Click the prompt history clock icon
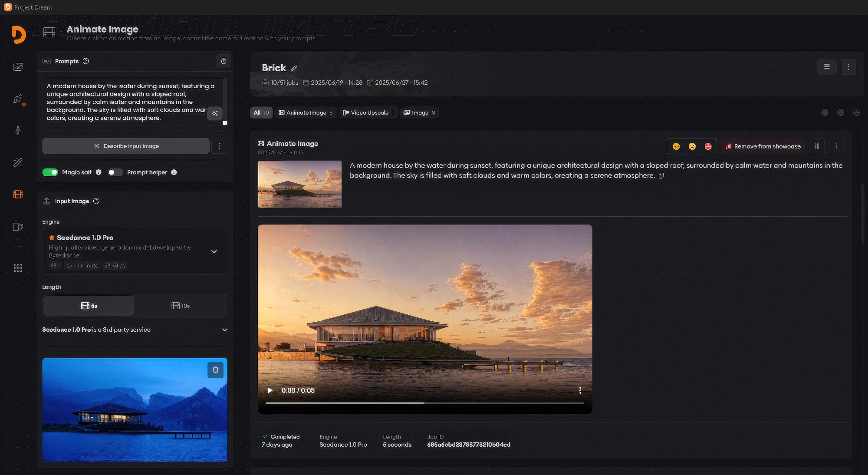The height and width of the screenshot is (475, 868). [224, 61]
